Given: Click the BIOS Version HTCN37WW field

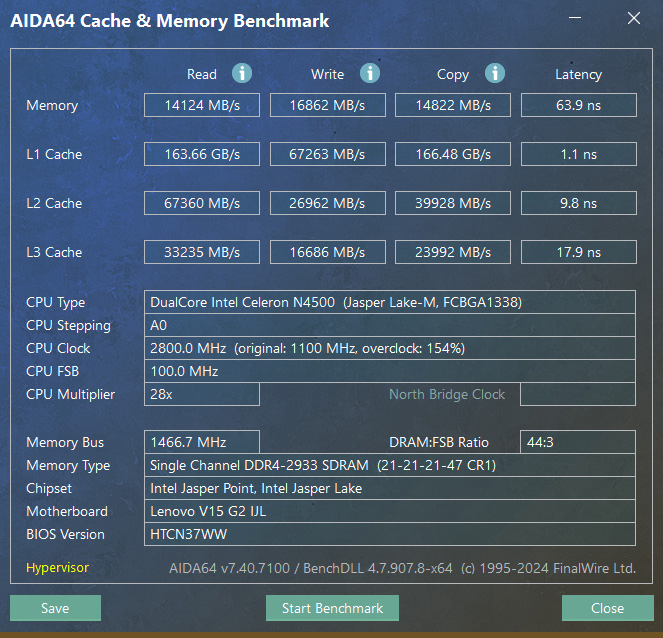Looking at the screenshot, I should click(390, 534).
